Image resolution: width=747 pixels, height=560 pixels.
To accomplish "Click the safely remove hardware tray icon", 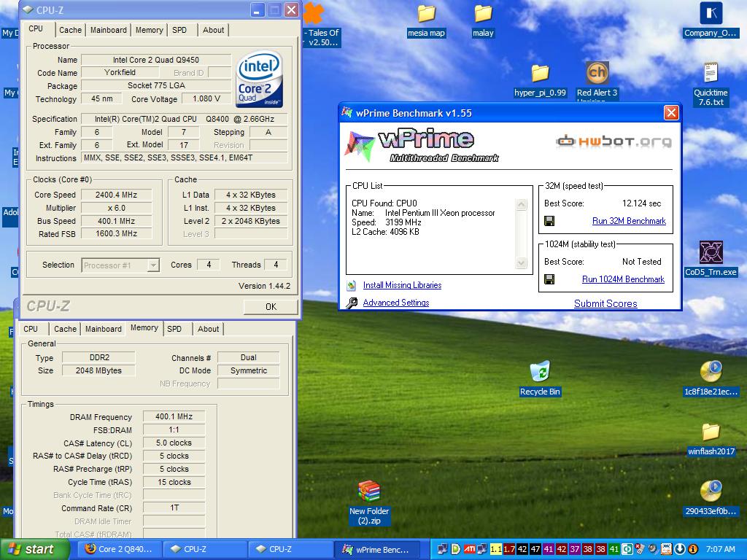I will point(640,549).
